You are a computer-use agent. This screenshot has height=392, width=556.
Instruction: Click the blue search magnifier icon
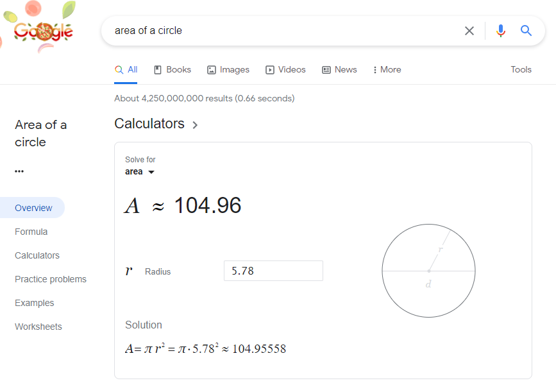point(527,31)
